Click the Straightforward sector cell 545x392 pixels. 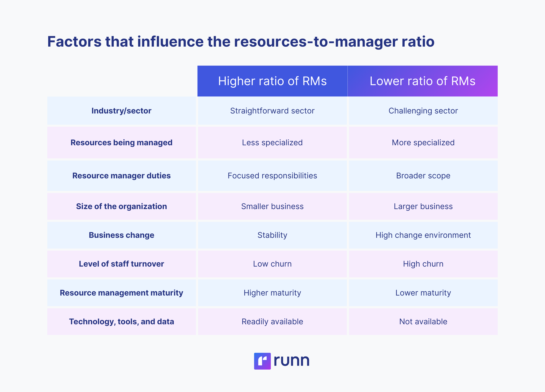click(272, 111)
